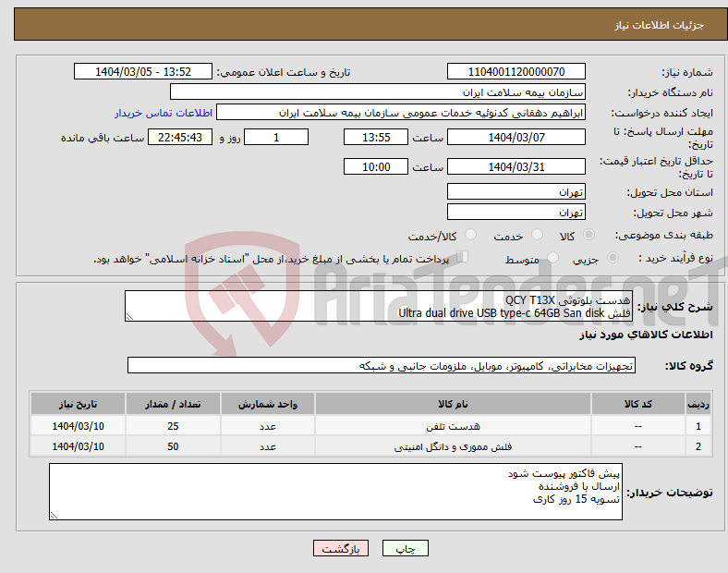The image size is (728, 573).
Task: Click the شماره نیاز field 1104001120000070
Action: (516, 72)
